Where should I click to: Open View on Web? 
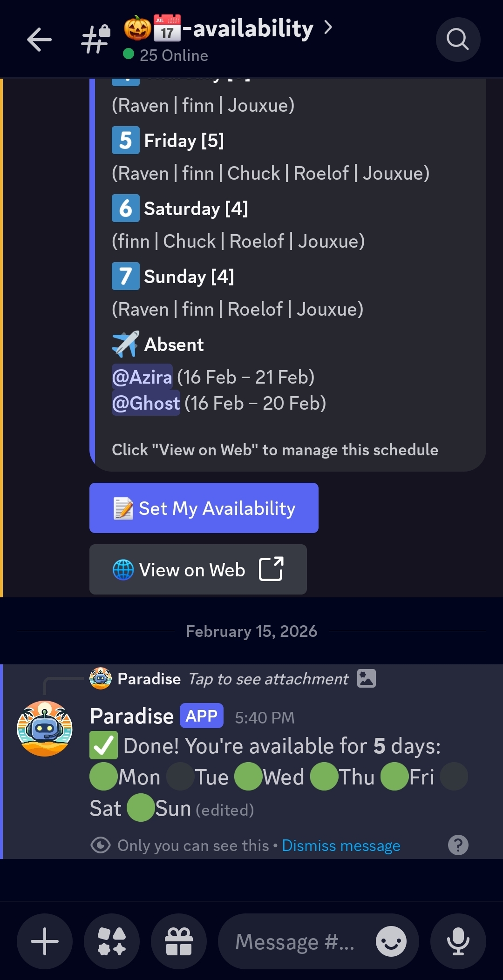click(197, 569)
